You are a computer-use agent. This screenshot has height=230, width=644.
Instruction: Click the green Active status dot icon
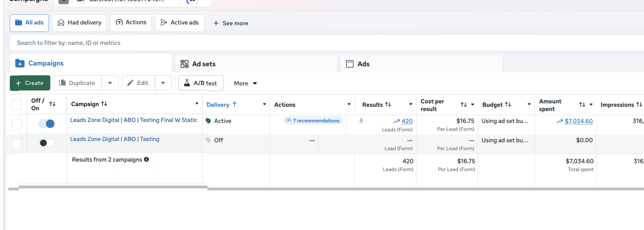tap(208, 120)
